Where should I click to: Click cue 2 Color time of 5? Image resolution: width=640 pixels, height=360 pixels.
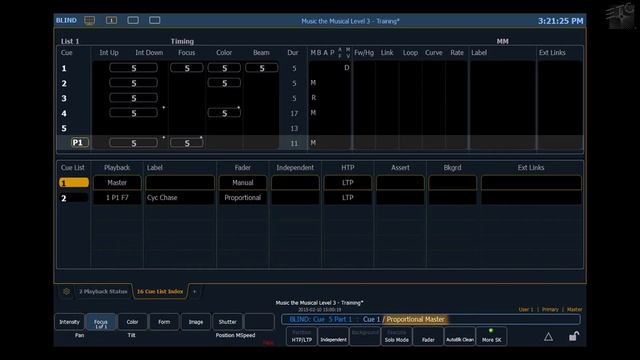[x=224, y=83]
